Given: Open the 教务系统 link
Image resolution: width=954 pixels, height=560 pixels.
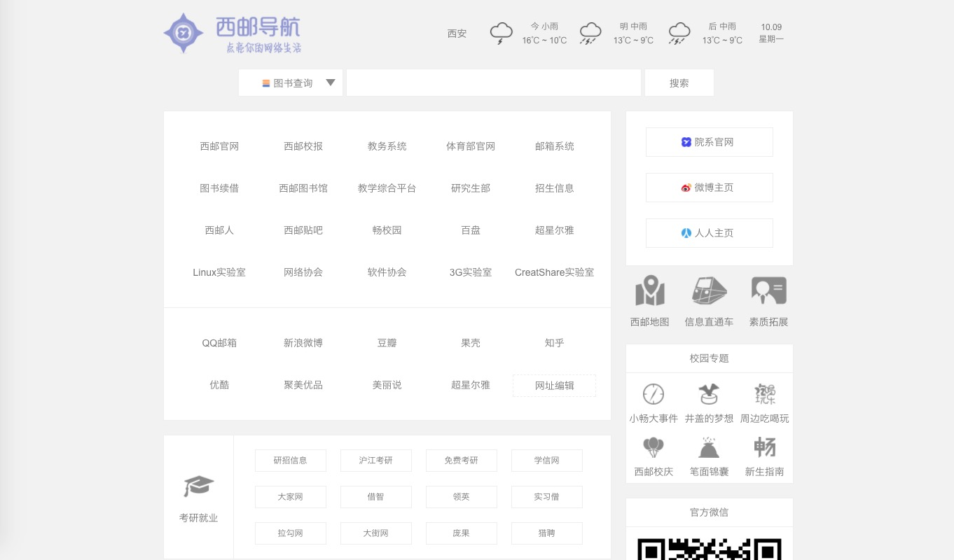Looking at the screenshot, I should [x=387, y=146].
